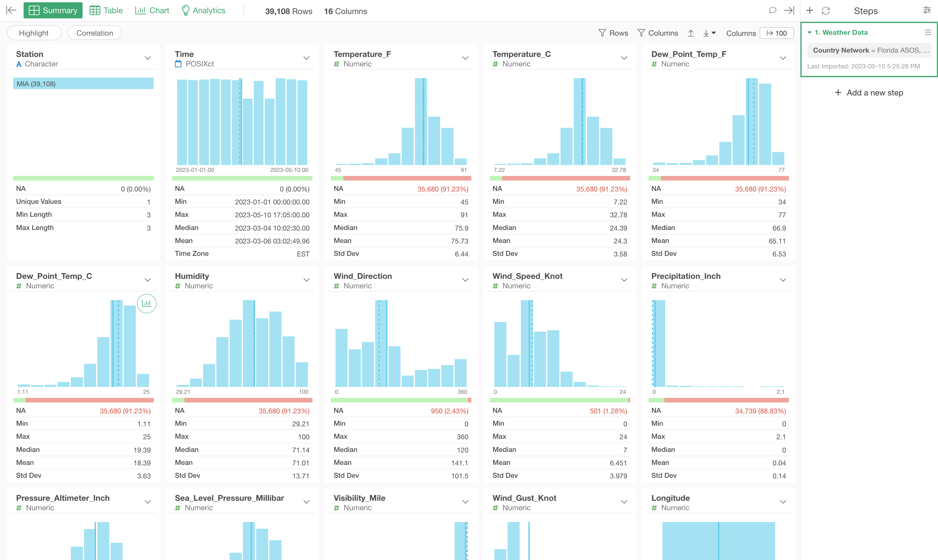Switch to the Table view
Image resolution: width=938 pixels, height=560 pixels.
pos(106,11)
